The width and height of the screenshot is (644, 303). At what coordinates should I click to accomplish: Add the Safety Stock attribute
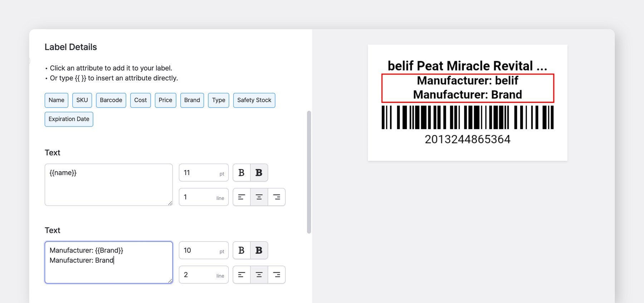(254, 100)
